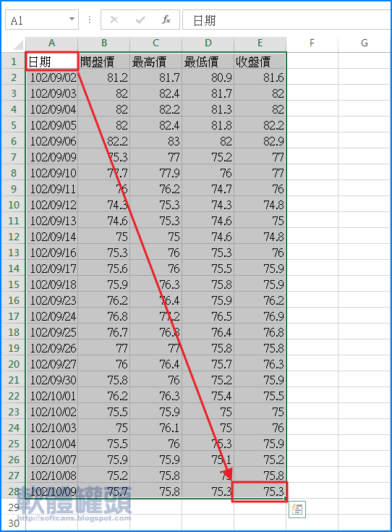Click cell D2 with value 80.9
This screenshot has height=532, width=392.
click(x=208, y=77)
